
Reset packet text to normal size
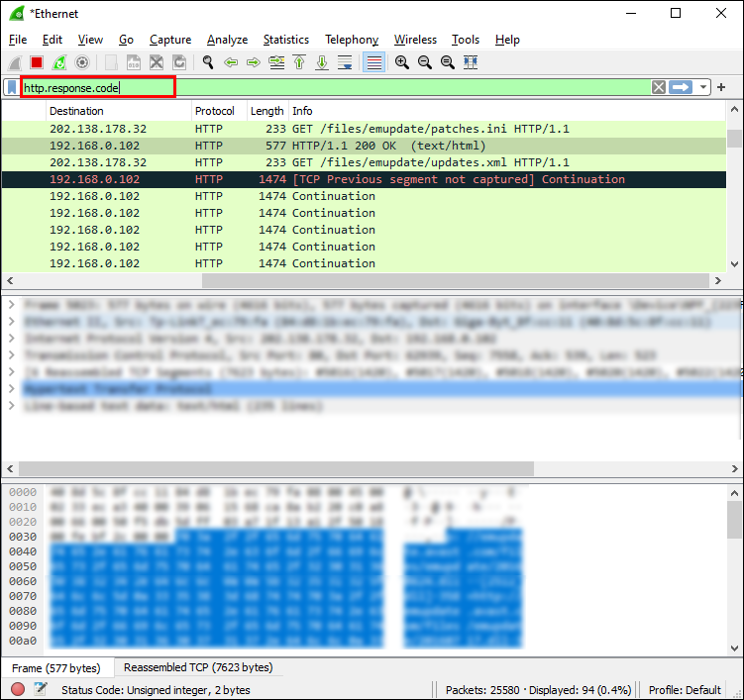448,62
